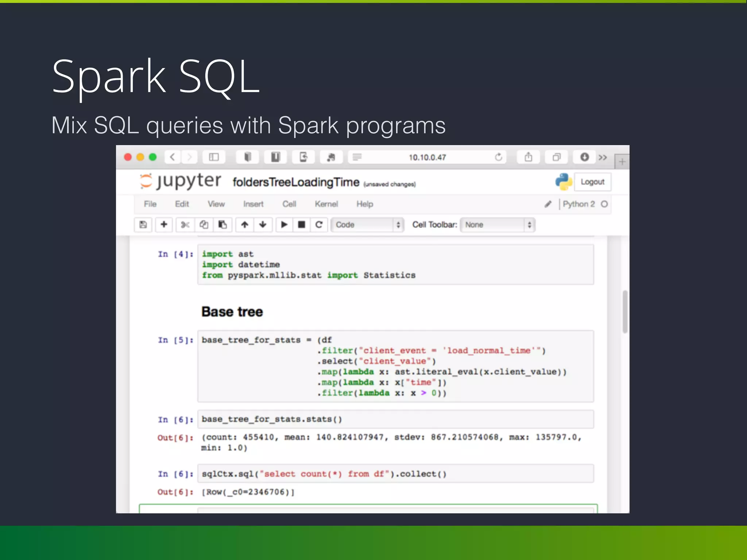Image resolution: width=747 pixels, height=560 pixels.
Task: Reload the page at 10.10.0.47
Action: click(498, 157)
